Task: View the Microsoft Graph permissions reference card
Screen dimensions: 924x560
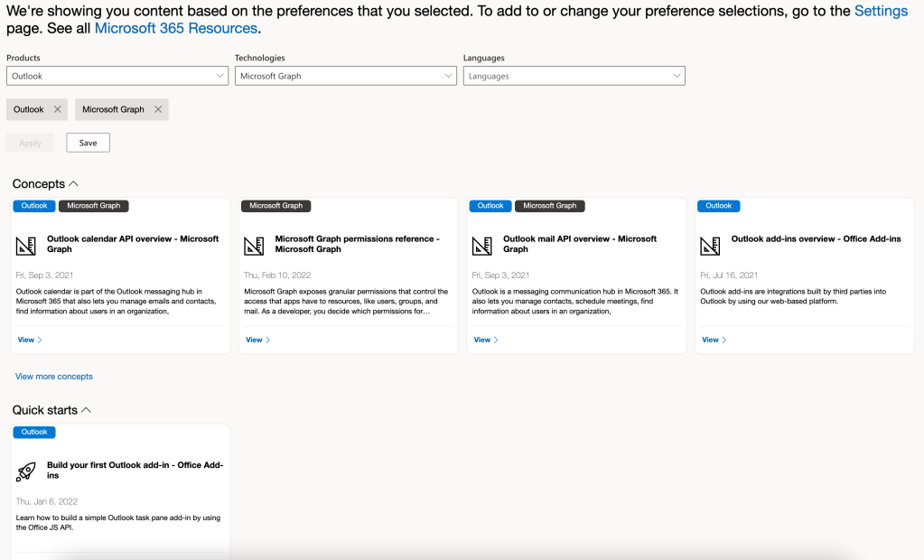Action: (x=258, y=340)
